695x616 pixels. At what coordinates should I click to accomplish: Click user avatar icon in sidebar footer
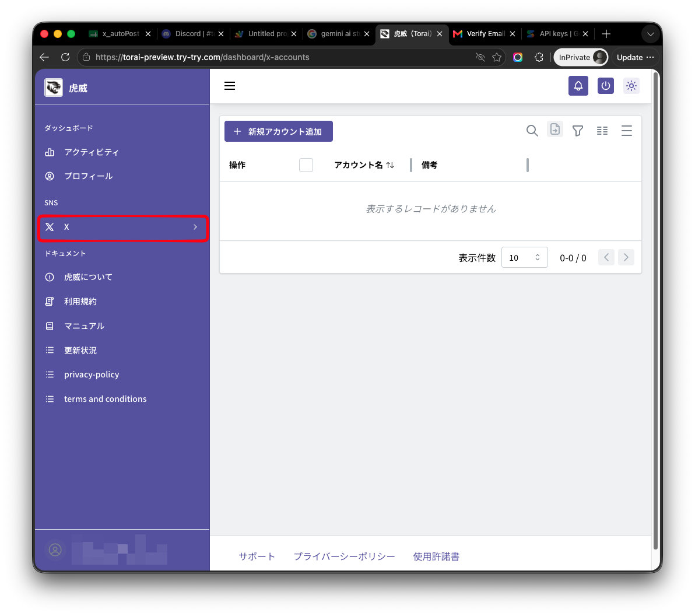(x=55, y=550)
